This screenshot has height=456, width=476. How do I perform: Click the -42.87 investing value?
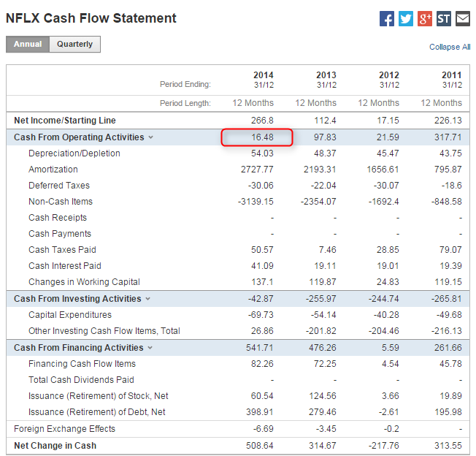(x=261, y=299)
